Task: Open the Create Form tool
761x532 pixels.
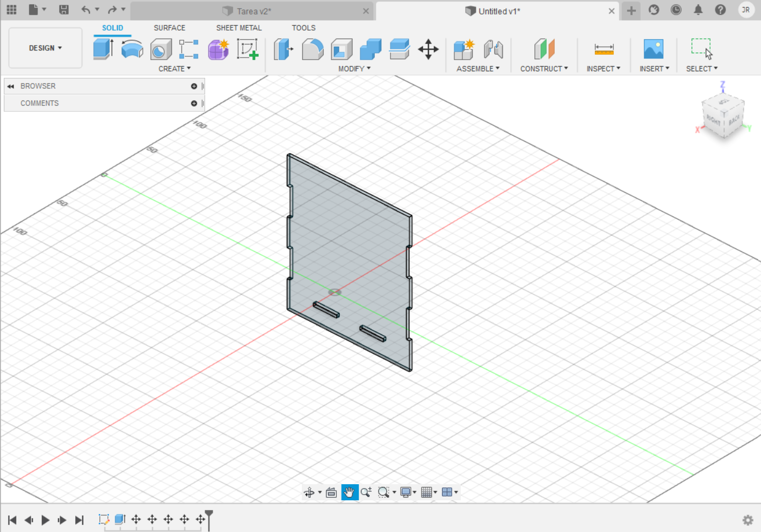Action: tap(219, 49)
